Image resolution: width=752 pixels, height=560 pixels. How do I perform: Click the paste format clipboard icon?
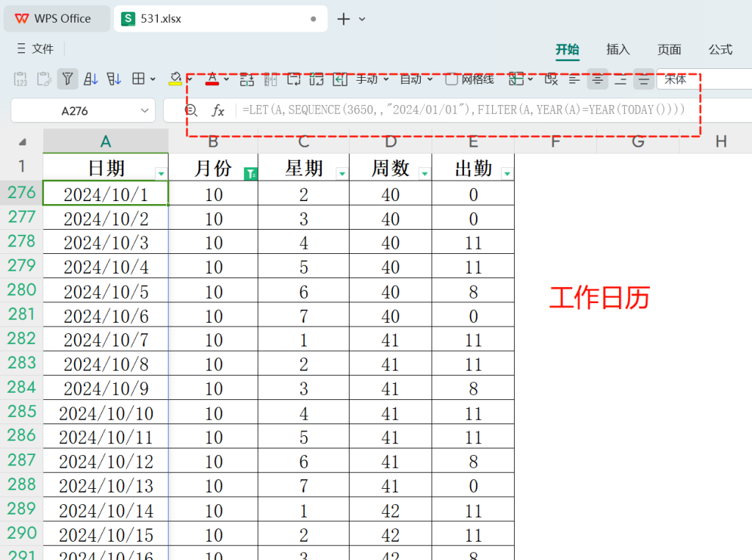[44, 79]
